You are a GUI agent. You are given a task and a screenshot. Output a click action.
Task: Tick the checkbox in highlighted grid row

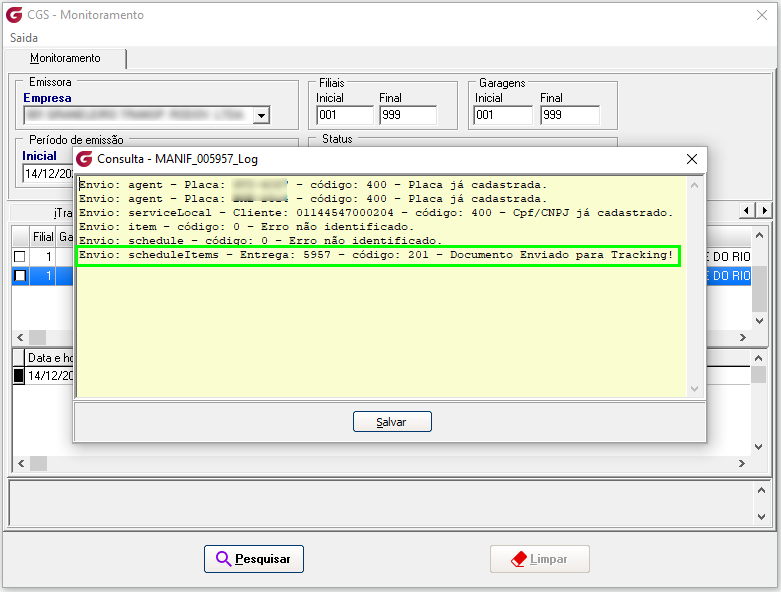(x=20, y=275)
